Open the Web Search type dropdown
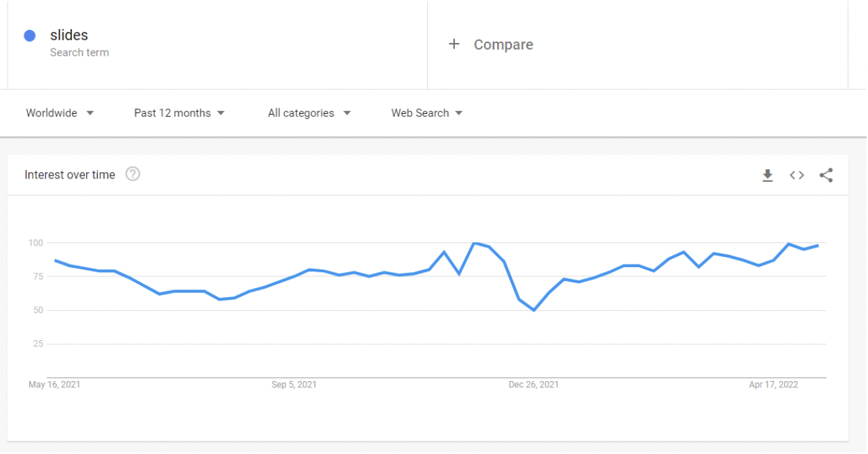The width and height of the screenshot is (868, 454). [x=426, y=112]
